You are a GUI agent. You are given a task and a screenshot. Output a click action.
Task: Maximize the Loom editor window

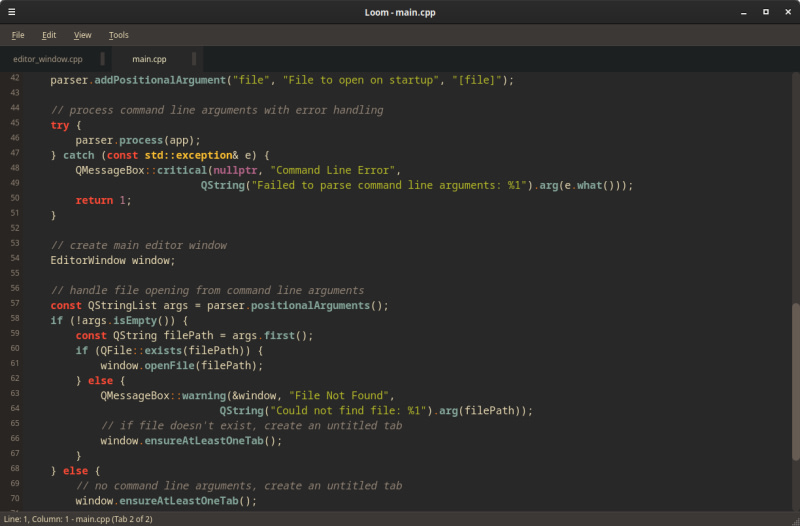click(765, 12)
